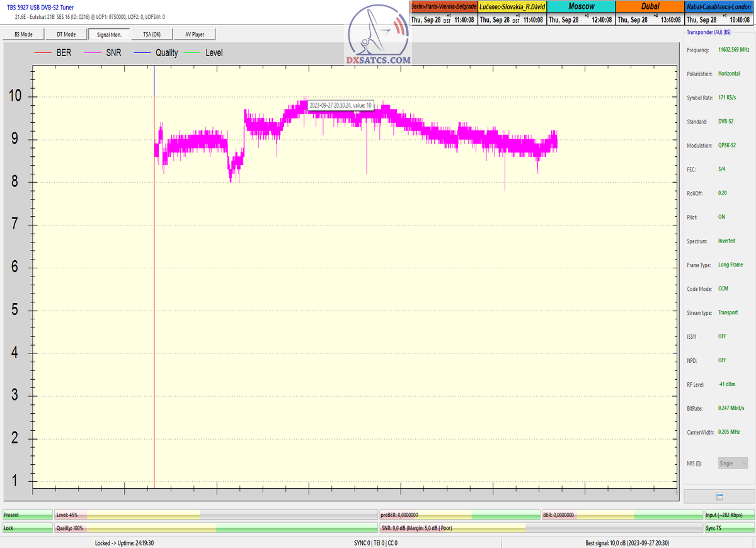
Task: Click the Moscow world clock panel
Action: tap(580, 13)
